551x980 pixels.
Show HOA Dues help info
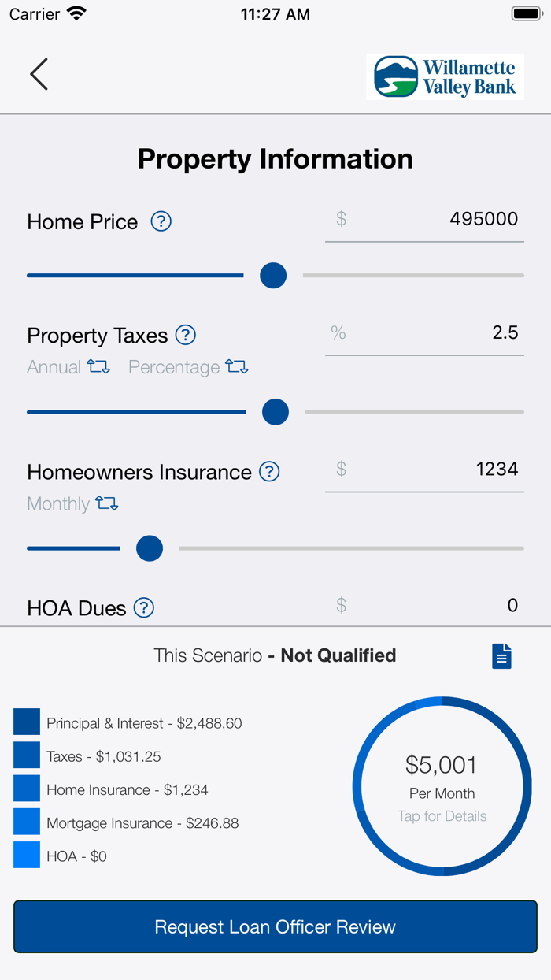(x=144, y=607)
